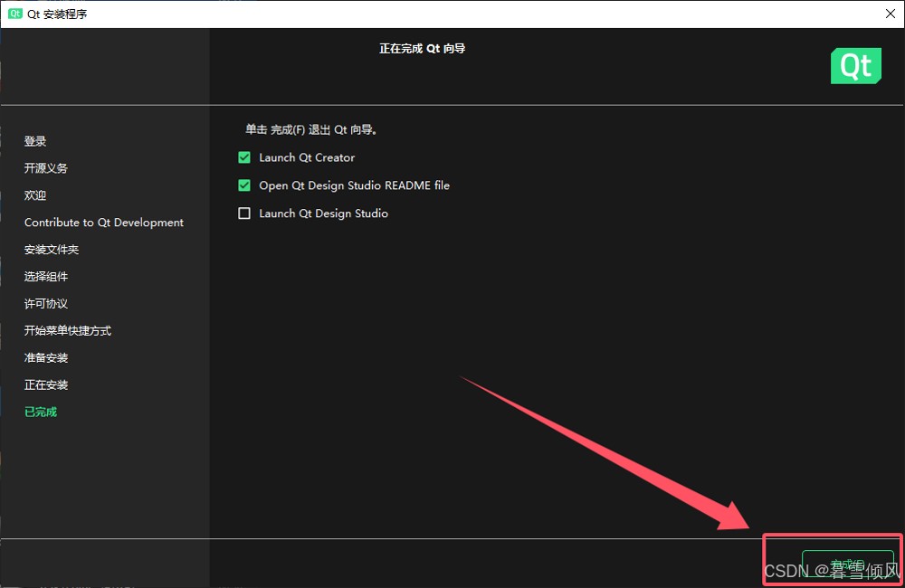Click the 正在完成 Qt 向导 heading
905x588 pixels.
[423, 49]
